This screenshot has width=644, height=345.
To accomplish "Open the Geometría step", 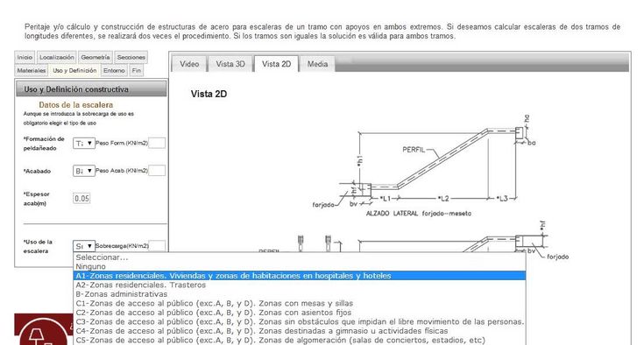I will pos(96,58).
